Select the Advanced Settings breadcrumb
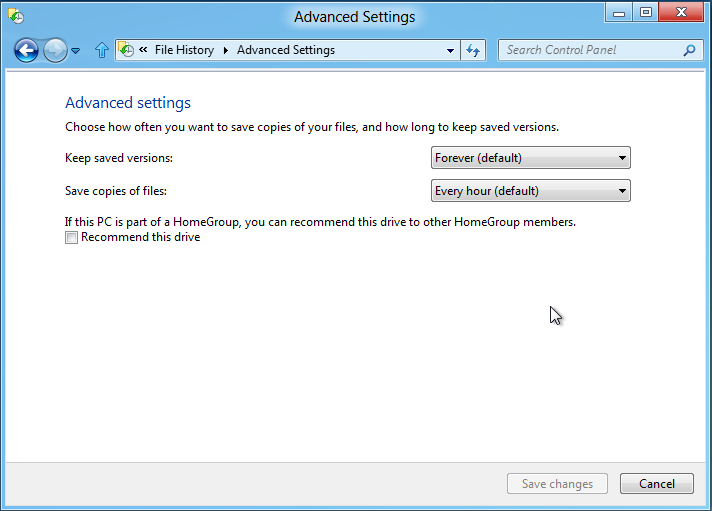The image size is (712, 511). 286,50
